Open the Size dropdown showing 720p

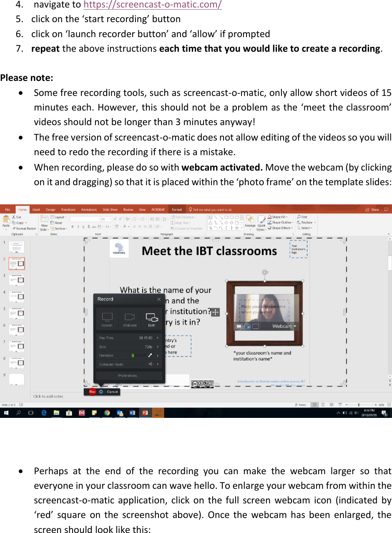pos(158,347)
